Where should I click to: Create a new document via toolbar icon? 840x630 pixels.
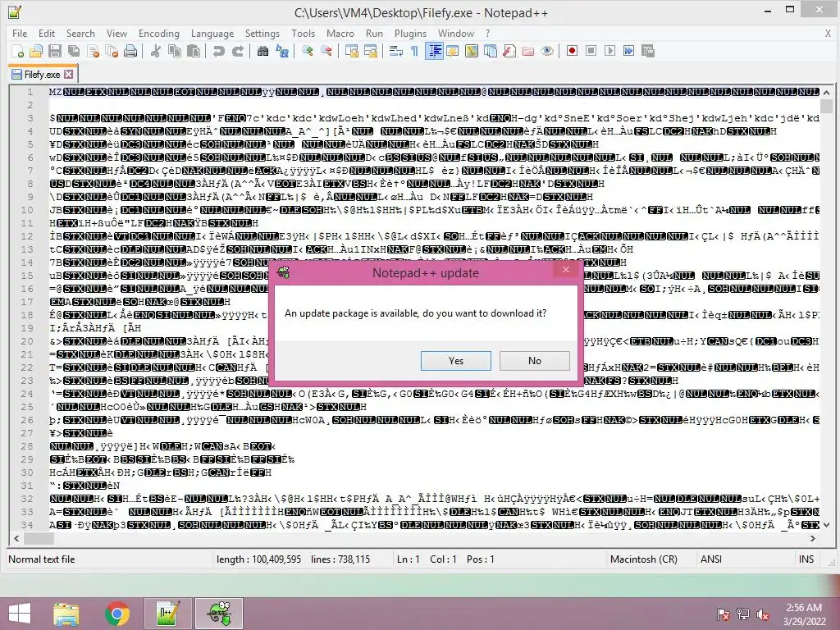point(18,51)
